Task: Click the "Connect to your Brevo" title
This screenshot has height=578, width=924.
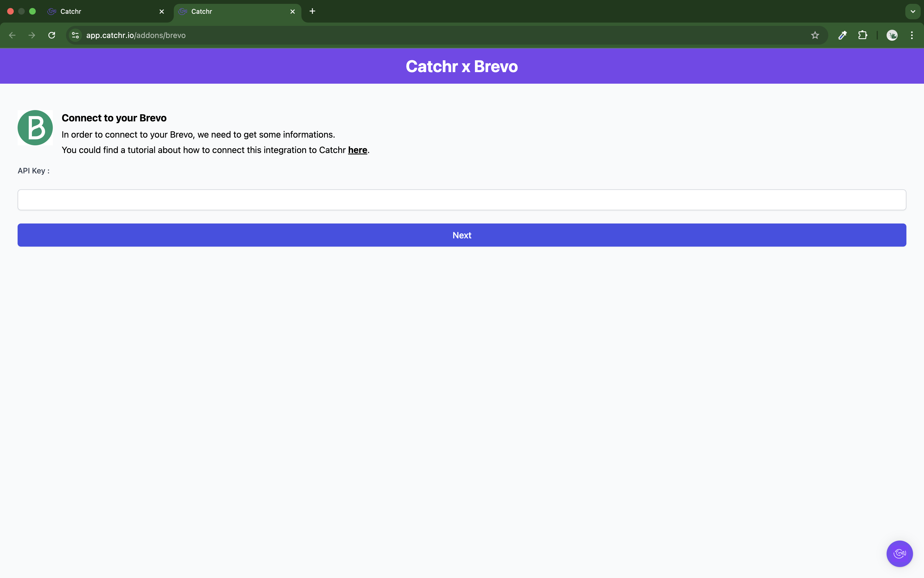Action: pos(114,118)
